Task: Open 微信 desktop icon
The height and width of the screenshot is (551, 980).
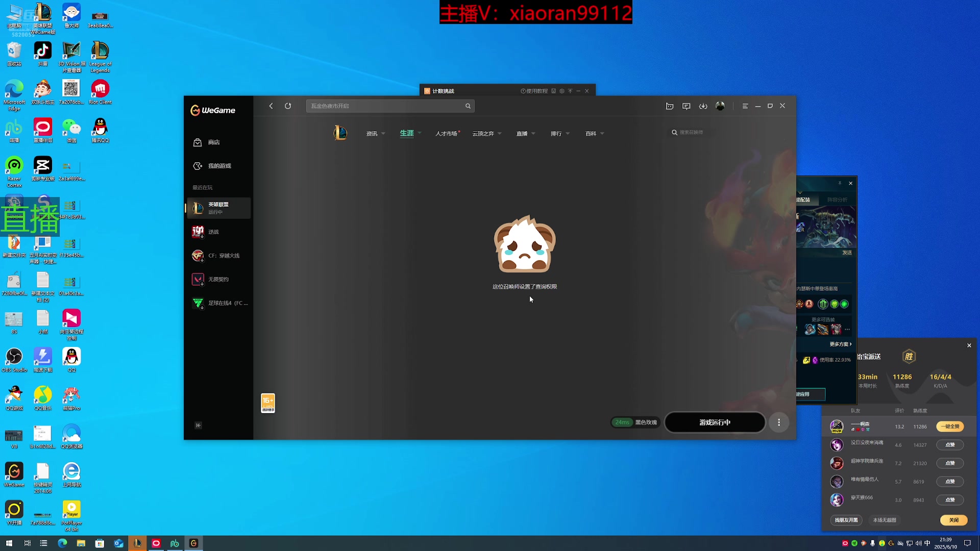Action: (71, 130)
